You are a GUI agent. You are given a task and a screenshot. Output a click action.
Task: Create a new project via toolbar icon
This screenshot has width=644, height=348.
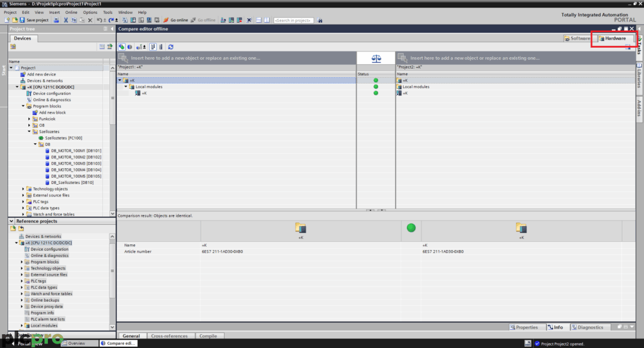7,20
